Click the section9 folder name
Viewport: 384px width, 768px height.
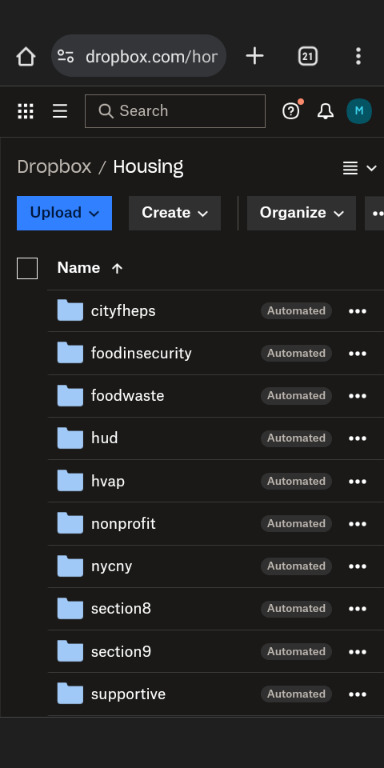pos(121,652)
